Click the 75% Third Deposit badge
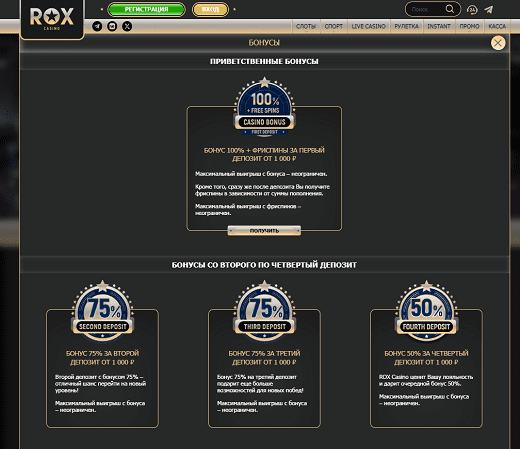 265,311
